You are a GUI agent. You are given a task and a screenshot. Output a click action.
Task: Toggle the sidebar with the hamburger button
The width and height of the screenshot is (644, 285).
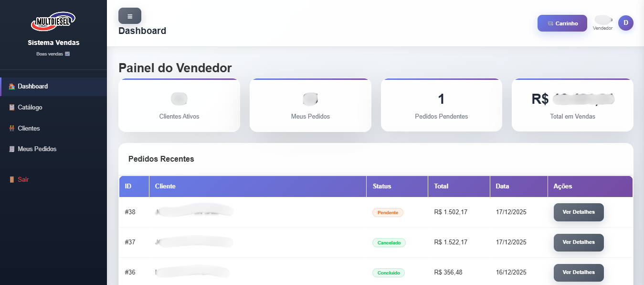pyautogui.click(x=129, y=15)
